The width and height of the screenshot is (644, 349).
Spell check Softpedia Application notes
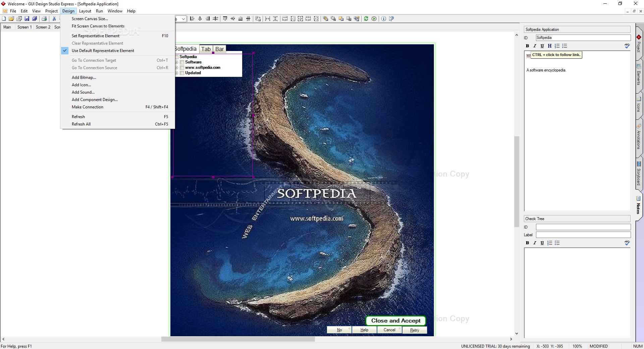(627, 46)
